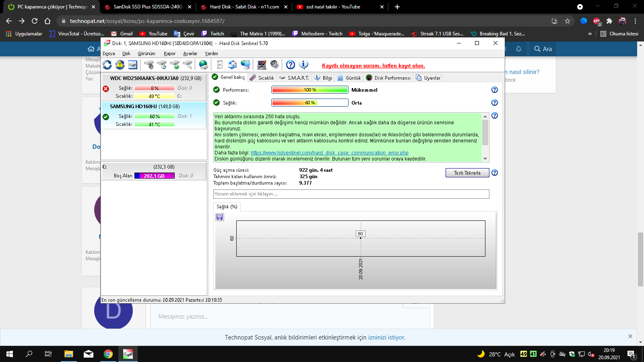Click the muted volume tray icon
This screenshot has height=362, width=644.
pyautogui.click(x=591, y=354)
